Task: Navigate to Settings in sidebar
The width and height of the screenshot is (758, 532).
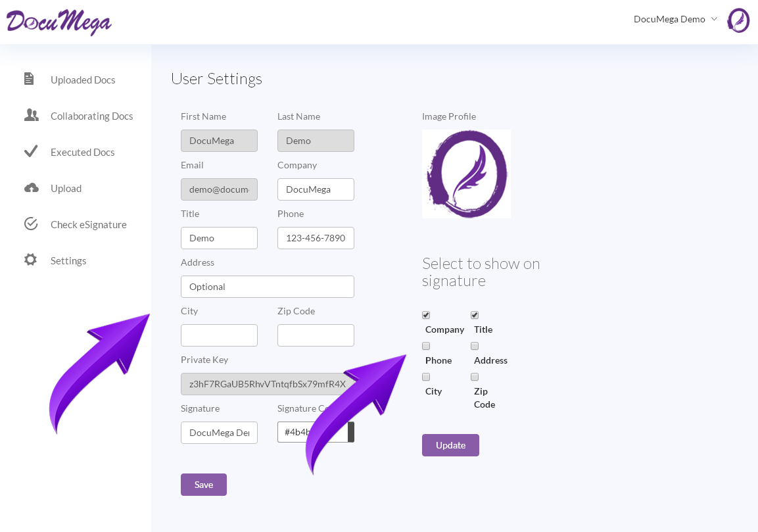Action: coord(68,260)
